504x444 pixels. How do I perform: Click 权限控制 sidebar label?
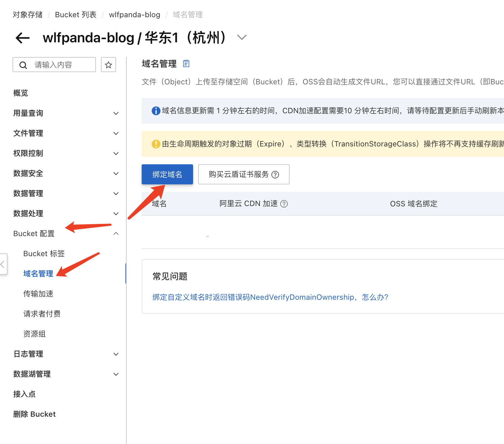pos(28,153)
